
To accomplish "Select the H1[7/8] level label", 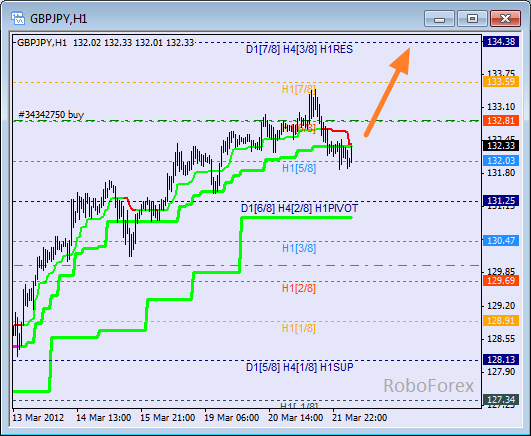I will pos(299,89).
